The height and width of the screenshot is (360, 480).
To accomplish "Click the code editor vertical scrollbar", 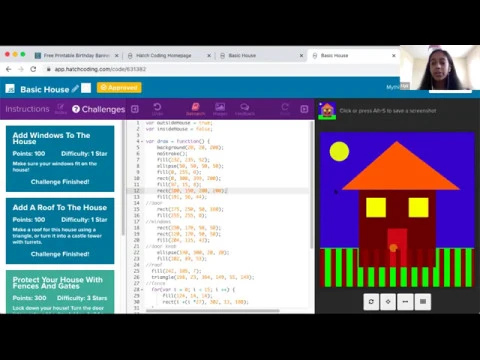I will pos(312,185).
